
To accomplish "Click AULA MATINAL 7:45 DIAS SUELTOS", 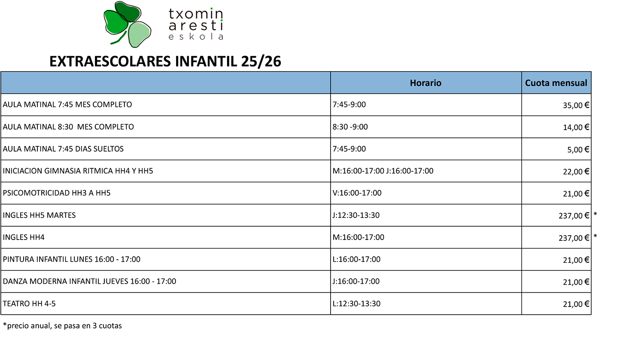I will (x=63, y=149).
